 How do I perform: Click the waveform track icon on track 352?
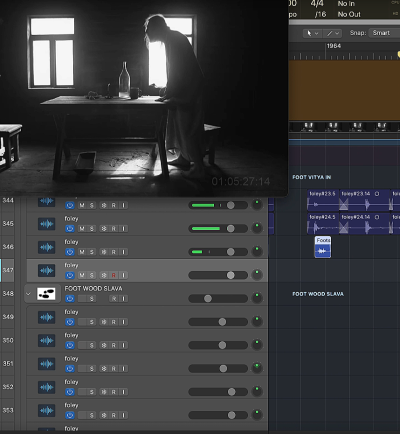(x=46, y=387)
